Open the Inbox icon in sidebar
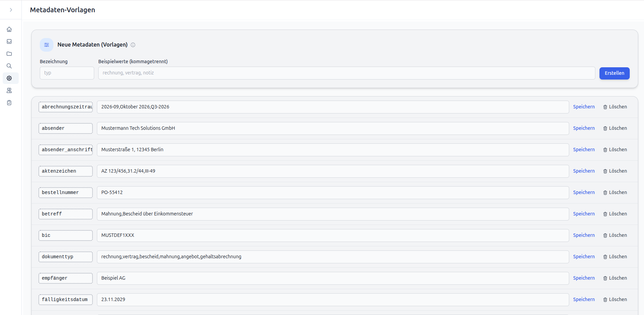644x315 pixels. (x=9, y=41)
